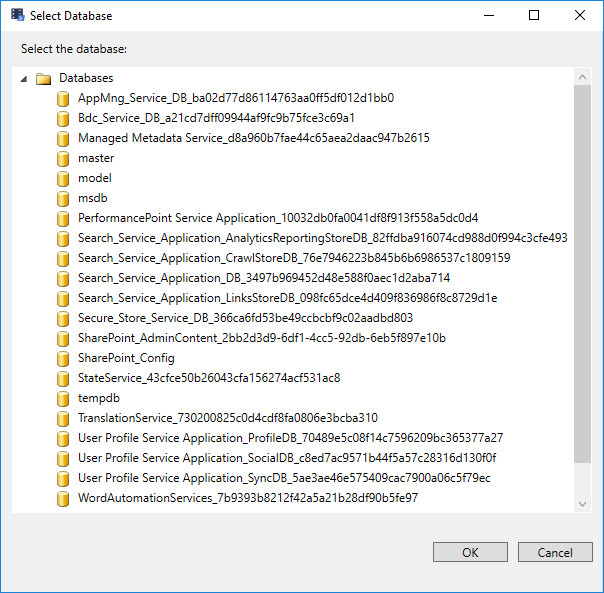Click the Databases folder icon

click(x=43, y=78)
